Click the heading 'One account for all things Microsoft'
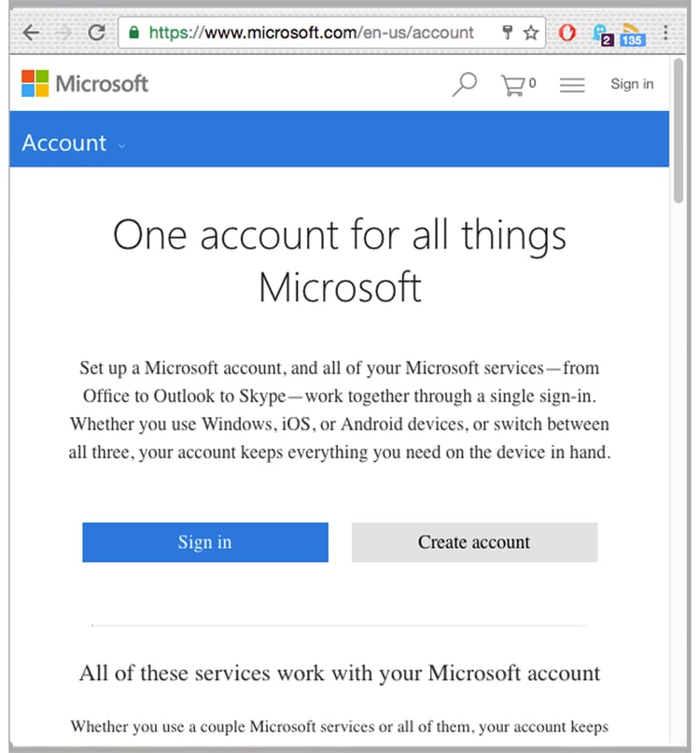The width and height of the screenshot is (700, 753). click(340, 260)
